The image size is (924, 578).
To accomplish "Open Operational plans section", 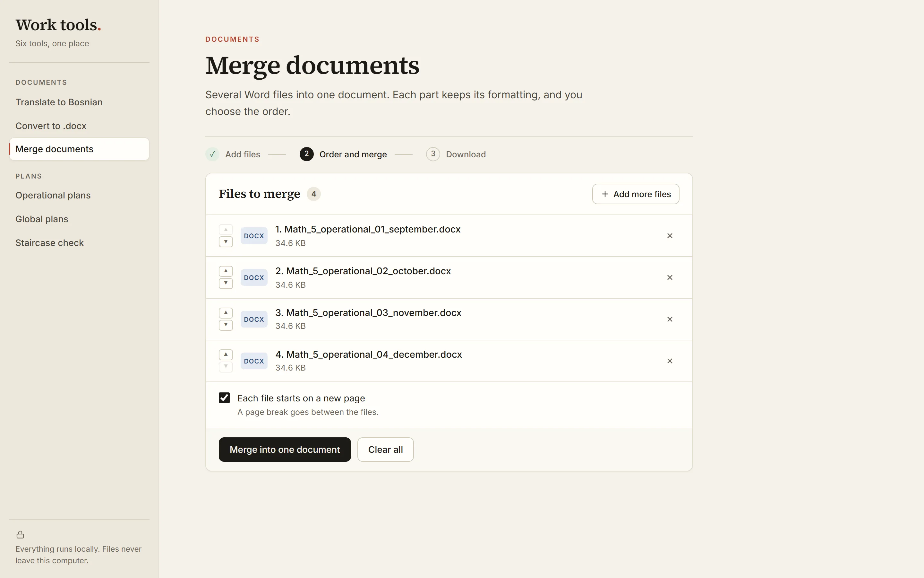I will click(x=79, y=195).
